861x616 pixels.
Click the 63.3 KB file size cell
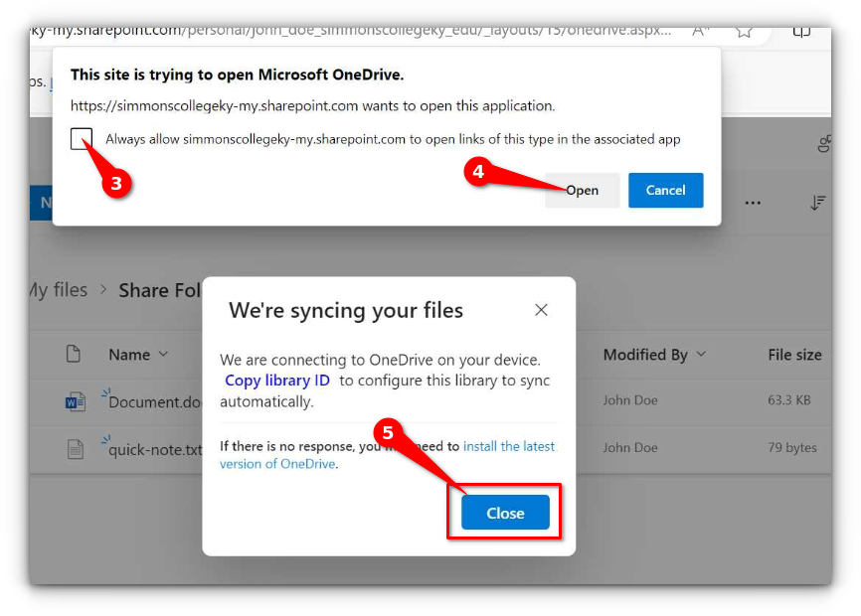tap(789, 399)
